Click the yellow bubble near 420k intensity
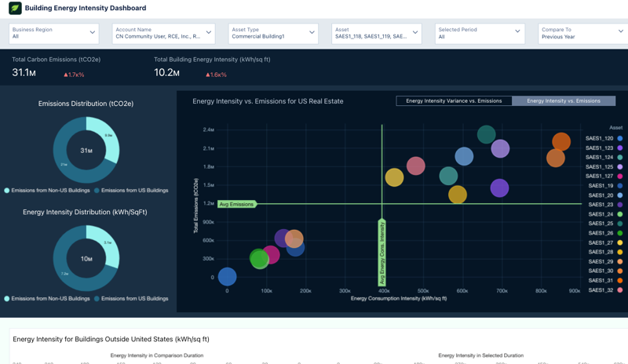 395,177
